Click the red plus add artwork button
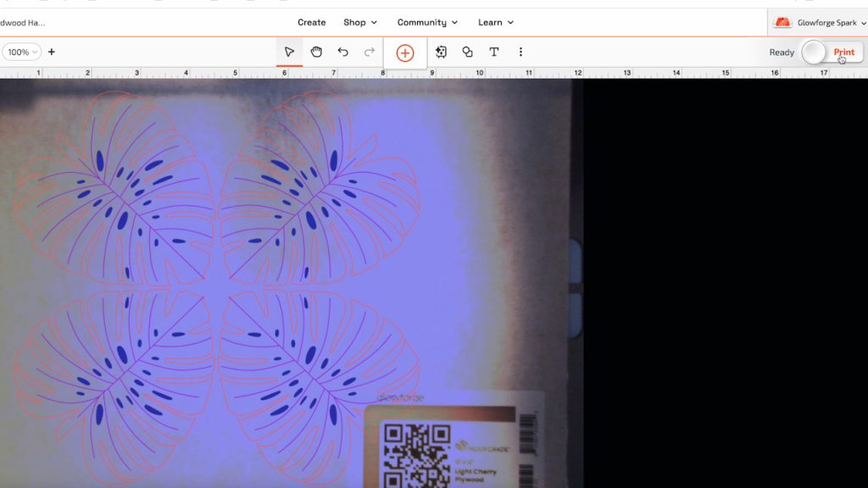Viewport: 868px width, 488px height. click(405, 53)
